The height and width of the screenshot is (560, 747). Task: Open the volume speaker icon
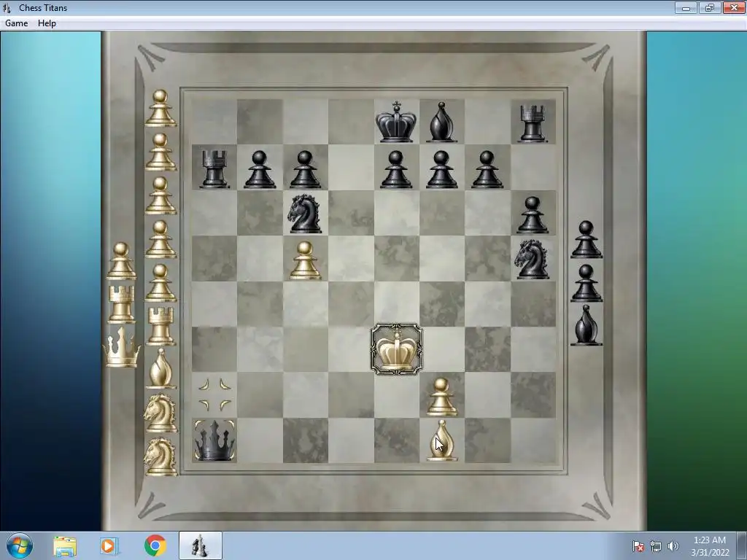(x=673, y=546)
